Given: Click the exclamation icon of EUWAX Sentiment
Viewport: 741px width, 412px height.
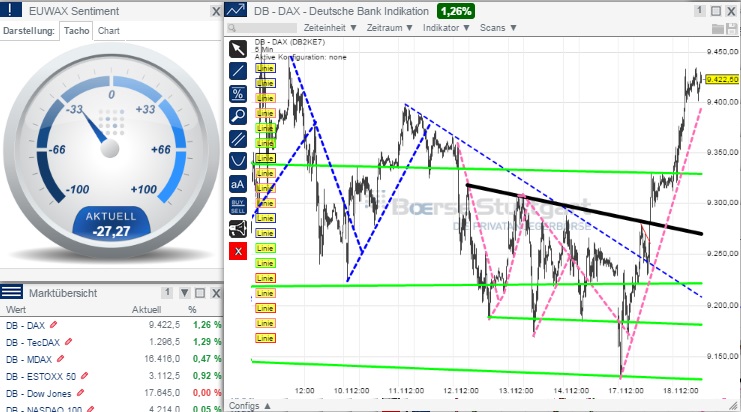Looking at the screenshot, I should click(x=10, y=9).
